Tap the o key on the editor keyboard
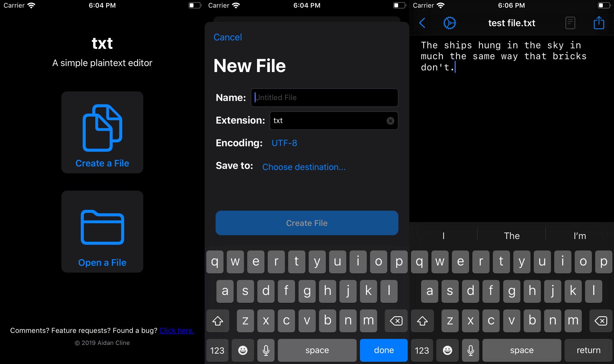This screenshot has height=364, width=614. tap(583, 262)
